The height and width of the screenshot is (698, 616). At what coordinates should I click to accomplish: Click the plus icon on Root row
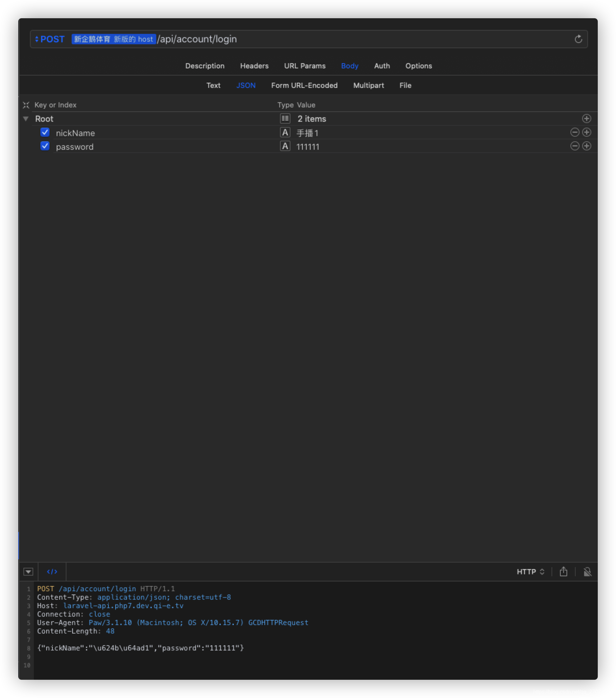pyautogui.click(x=586, y=119)
